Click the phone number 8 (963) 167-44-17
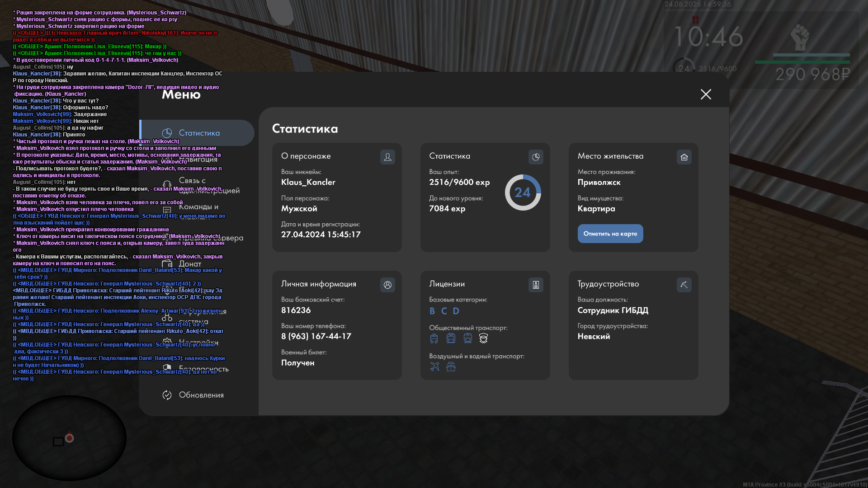Viewport: 868px width, 488px height. [x=316, y=336]
